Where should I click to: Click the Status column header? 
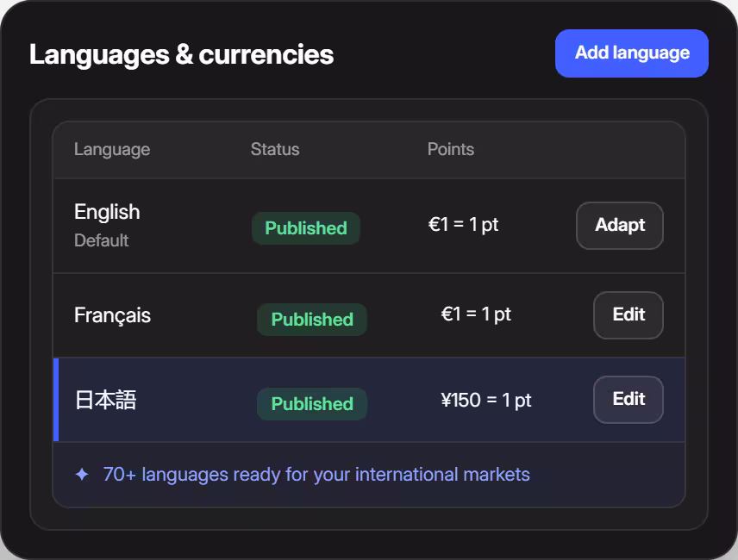pos(275,149)
